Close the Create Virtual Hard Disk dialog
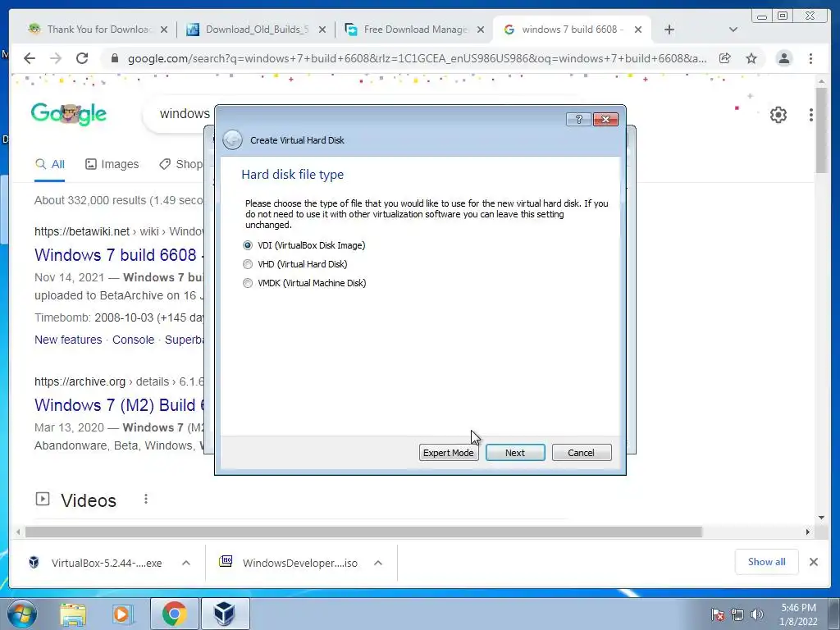The height and width of the screenshot is (630, 840). (606, 119)
